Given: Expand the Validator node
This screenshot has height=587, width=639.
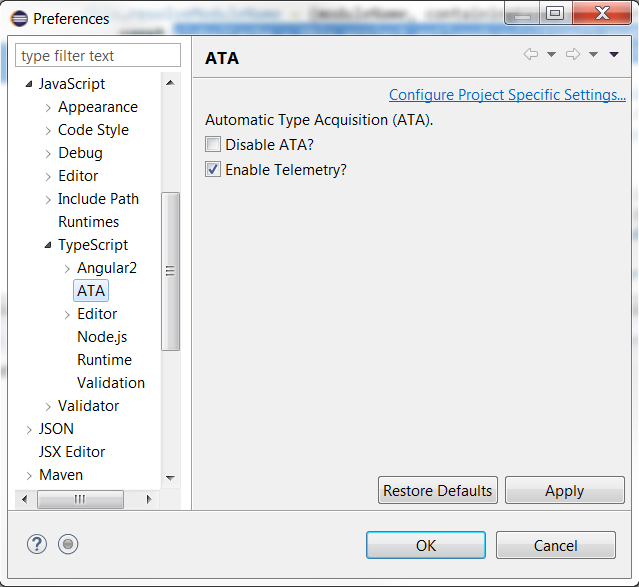Looking at the screenshot, I should tap(48, 406).
